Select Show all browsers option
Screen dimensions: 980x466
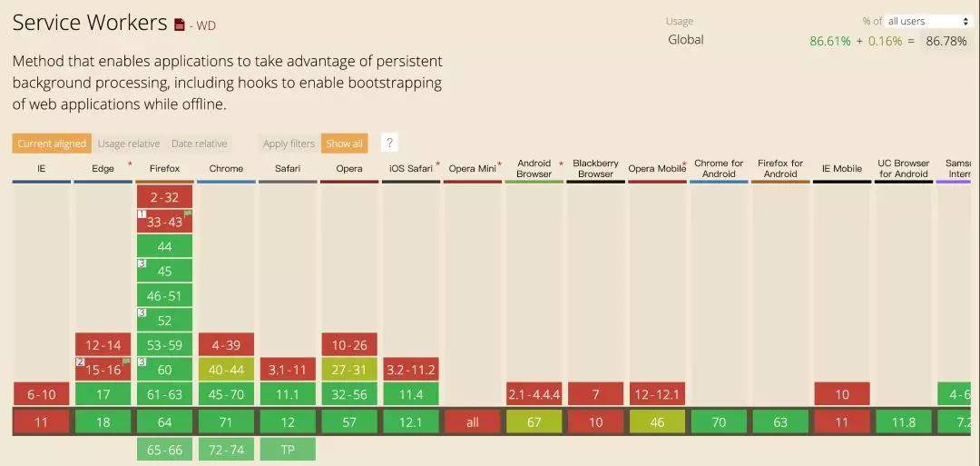(x=345, y=144)
